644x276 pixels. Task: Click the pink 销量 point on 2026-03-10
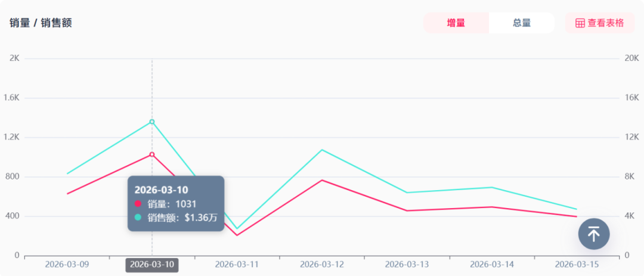[x=152, y=154]
